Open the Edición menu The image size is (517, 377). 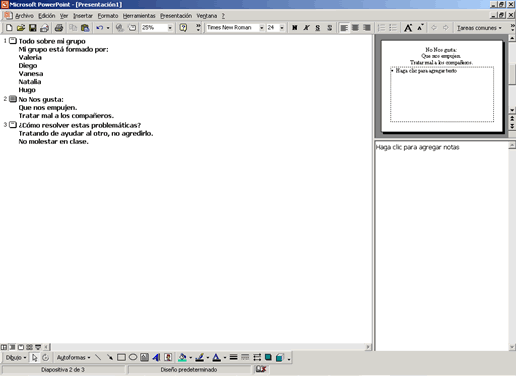click(x=46, y=16)
